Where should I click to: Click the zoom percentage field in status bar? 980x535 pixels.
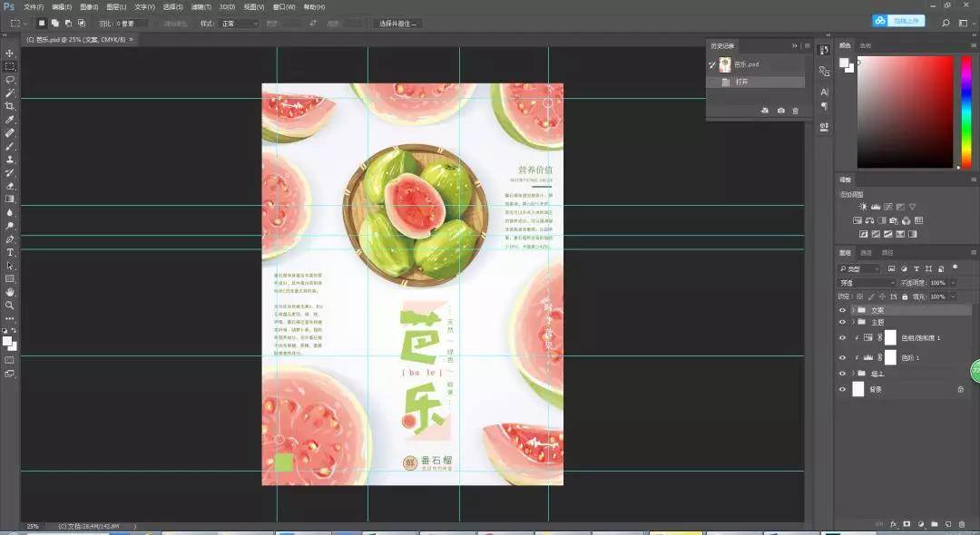[x=34, y=526]
